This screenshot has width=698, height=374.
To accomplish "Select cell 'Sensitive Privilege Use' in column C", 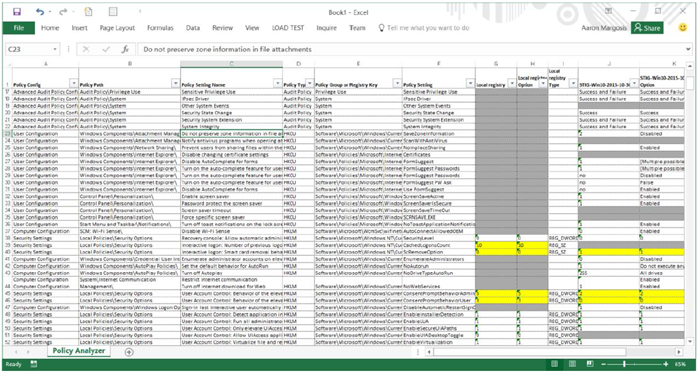I will tap(231, 92).
